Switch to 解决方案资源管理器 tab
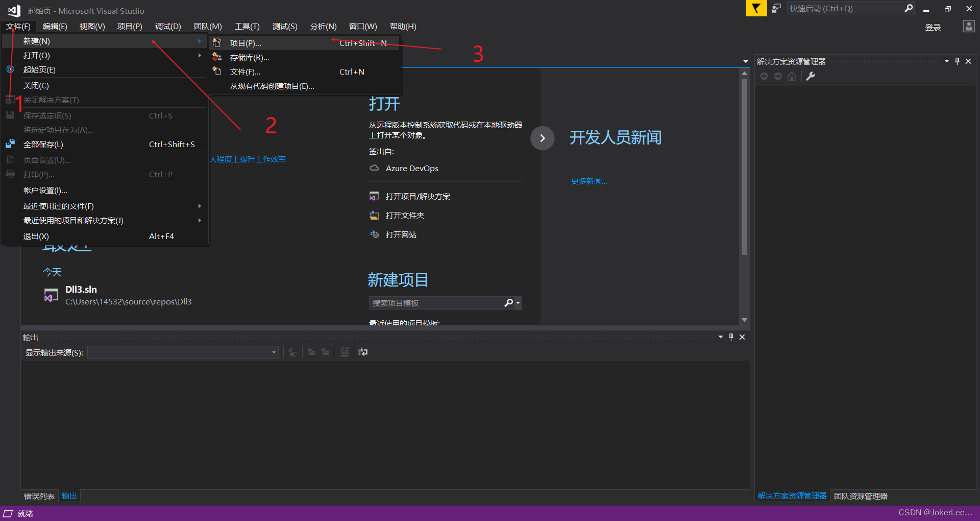 click(x=792, y=496)
